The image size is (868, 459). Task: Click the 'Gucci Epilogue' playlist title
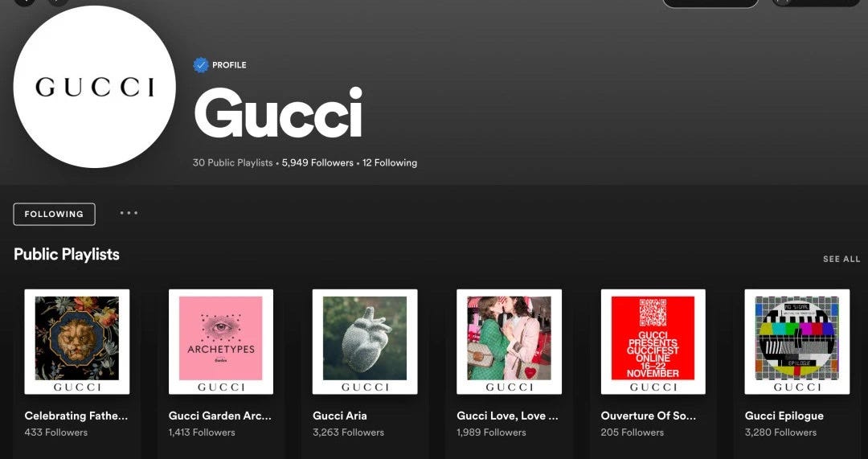click(784, 416)
